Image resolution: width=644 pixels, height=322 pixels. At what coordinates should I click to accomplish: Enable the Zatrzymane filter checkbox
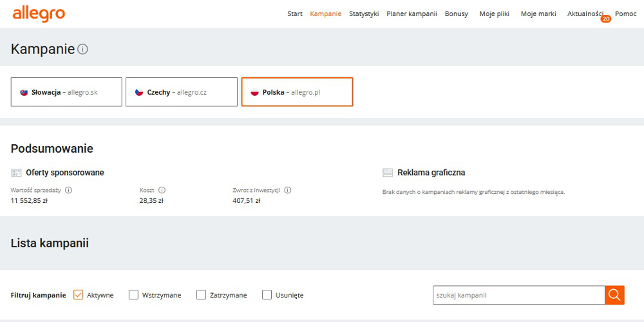[201, 295]
